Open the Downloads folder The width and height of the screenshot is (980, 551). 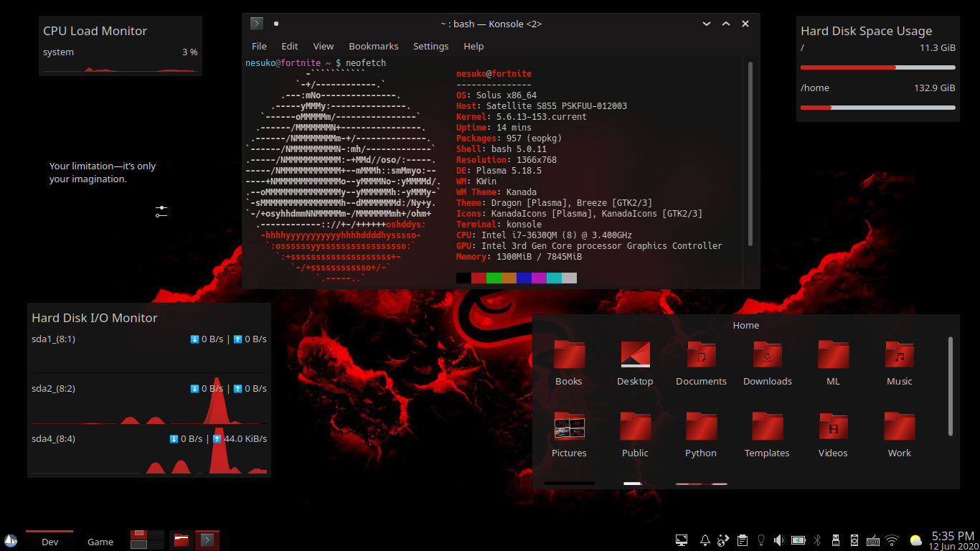coord(767,363)
